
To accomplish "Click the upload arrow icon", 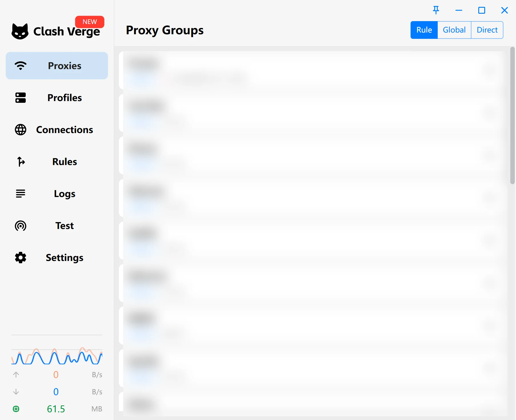I will click(x=16, y=375).
